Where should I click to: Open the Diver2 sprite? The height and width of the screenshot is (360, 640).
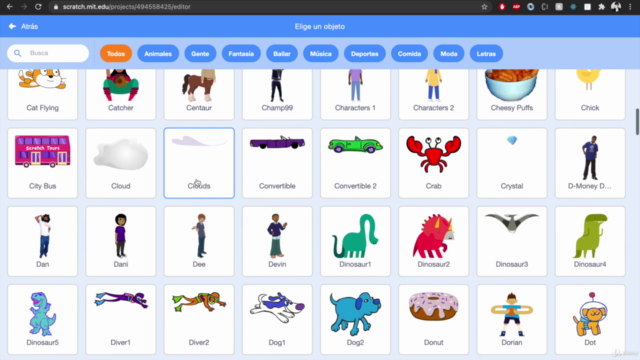click(199, 320)
